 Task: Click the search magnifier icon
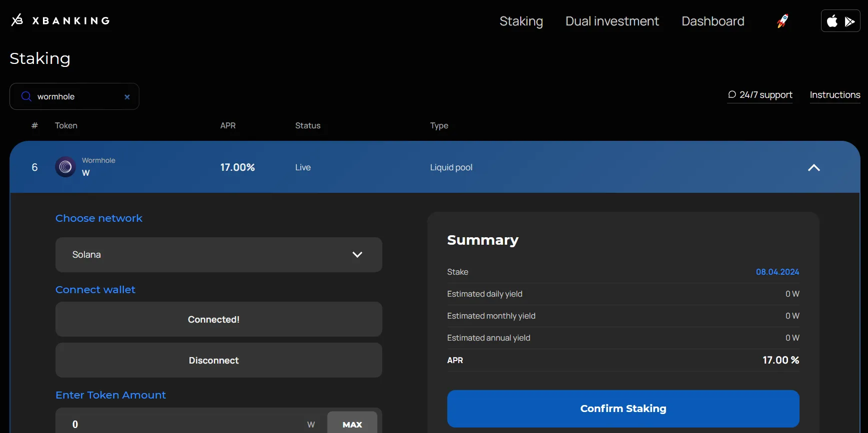[x=26, y=96]
